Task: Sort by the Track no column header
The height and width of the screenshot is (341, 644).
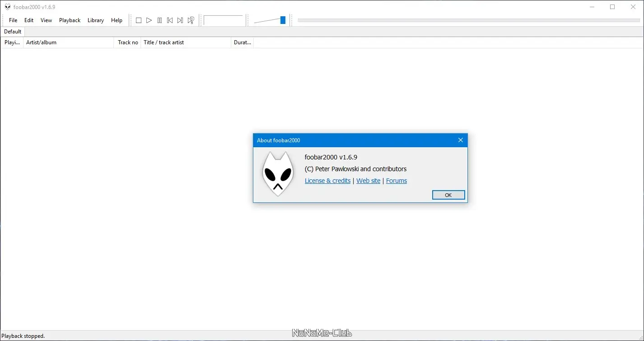Action: (128, 42)
